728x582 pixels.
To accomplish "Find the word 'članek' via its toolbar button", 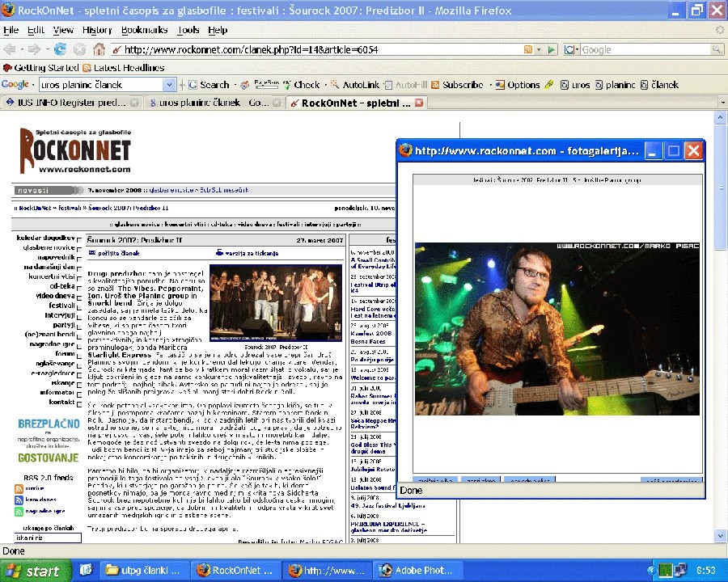I will [660, 85].
